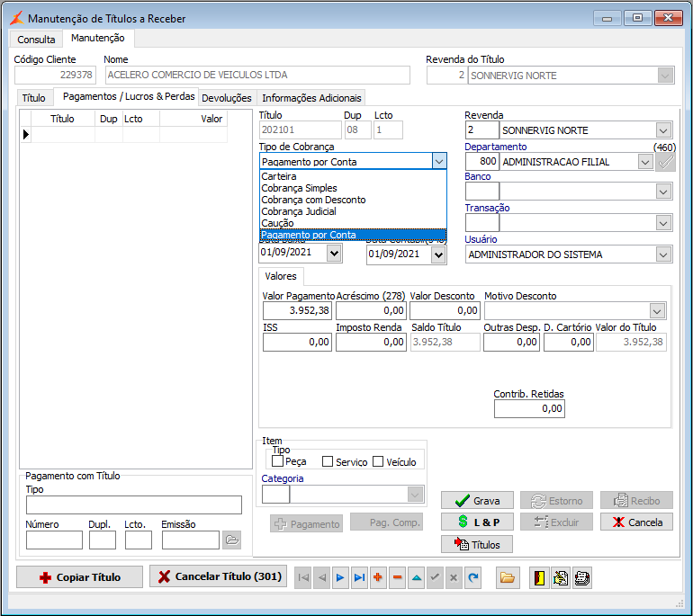The width and height of the screenshot is (693, 616).
Task: Click the document notes pencil icon
Action: click(561, 577)
